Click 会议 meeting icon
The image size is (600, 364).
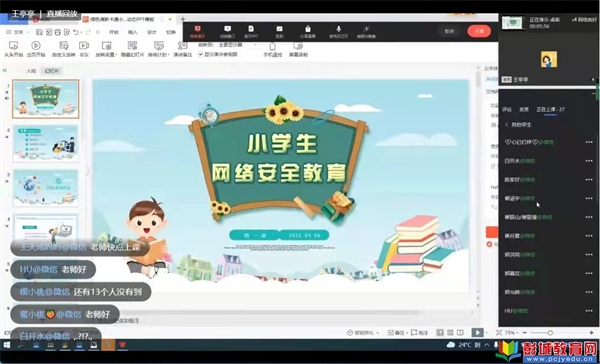[84, 46]
